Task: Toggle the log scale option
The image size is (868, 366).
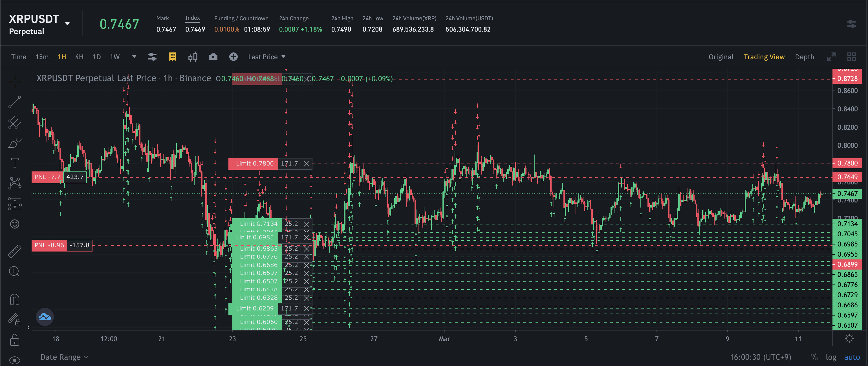Action: 830,357
